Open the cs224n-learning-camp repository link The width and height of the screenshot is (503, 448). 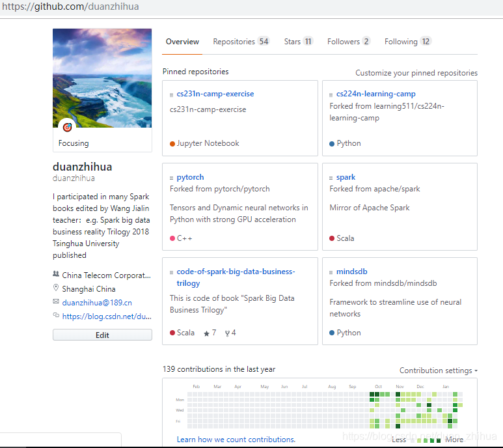coord(375,94)
